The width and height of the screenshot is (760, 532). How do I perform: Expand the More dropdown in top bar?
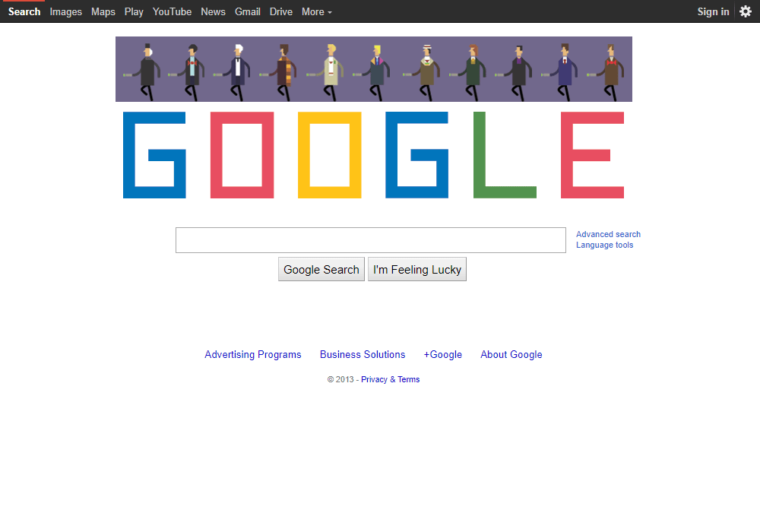(316, 11)
